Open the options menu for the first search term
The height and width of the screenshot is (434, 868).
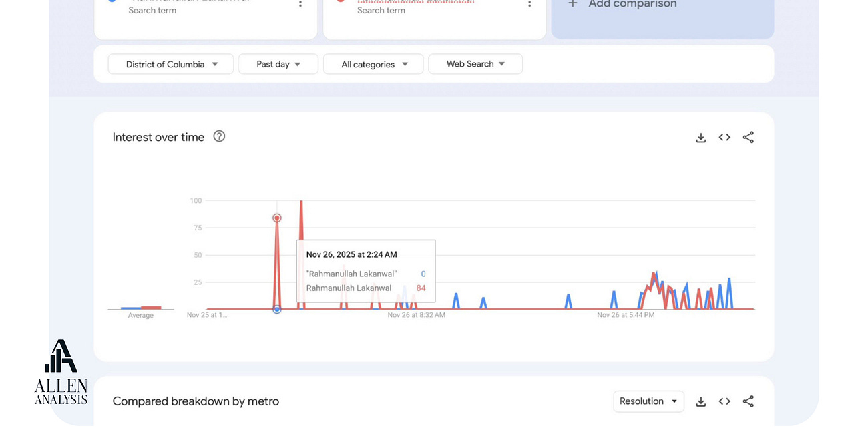[x=300, y=4]
